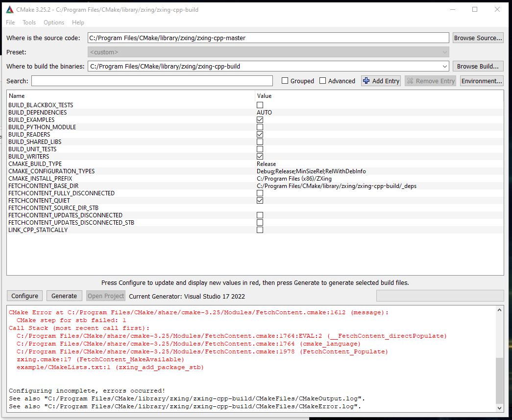Click the output log scroll up arrow
Viewport: 512px width, 420px height.
point(499,310)
